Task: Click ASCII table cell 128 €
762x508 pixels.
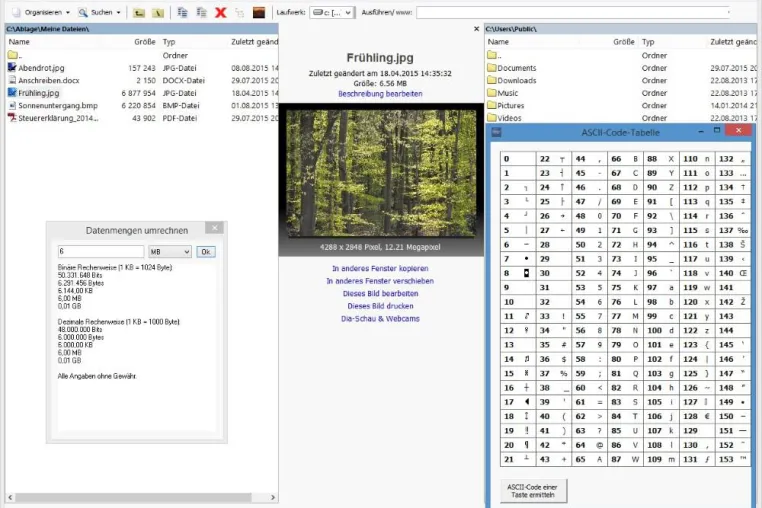Action: 697,417
